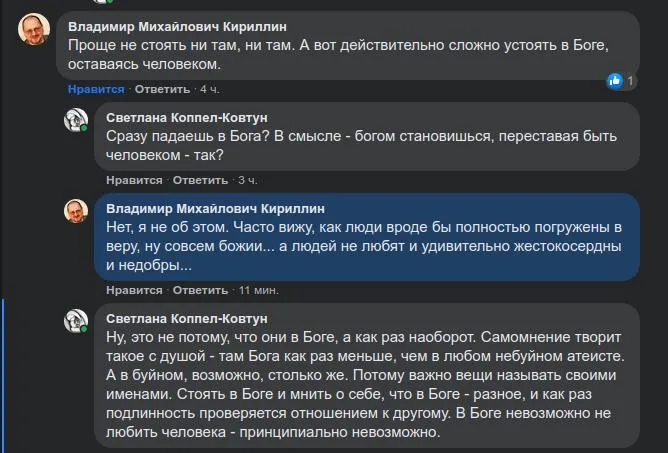
Task: Open the "11 мин." timestamp link
Action: click(x=258, y=290)
